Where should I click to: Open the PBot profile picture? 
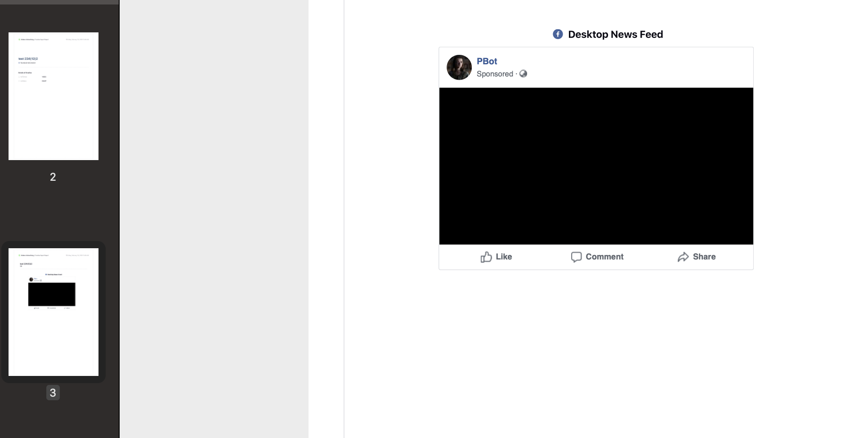pos(459,67)
